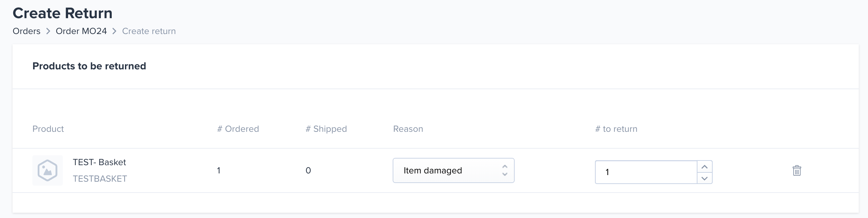The height and width of the screenshot is (218, 868).
Task: Open the Item damaged reason dropdown
Action: [x=453, y=170]
